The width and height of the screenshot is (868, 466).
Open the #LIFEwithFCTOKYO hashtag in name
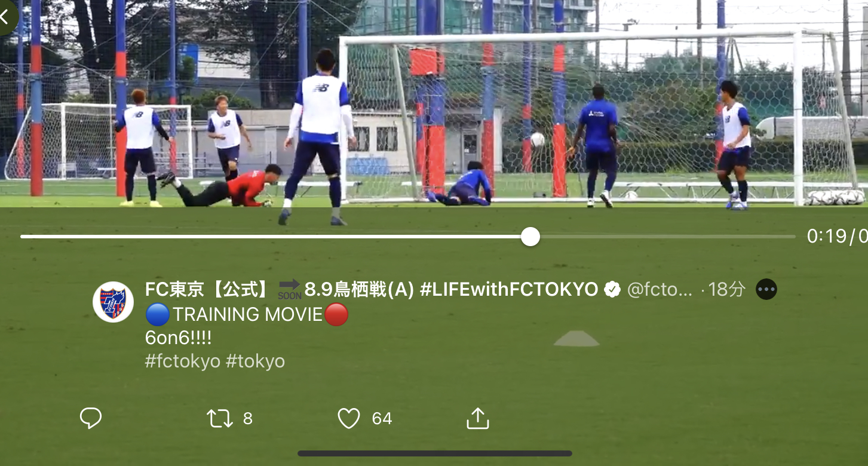pos(509,290)
